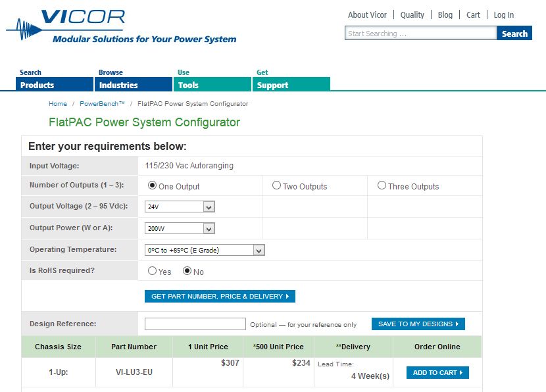Click the 1 Unit Price column header
The height and width of the screenshot is (392, 546).
pos(208,347)
